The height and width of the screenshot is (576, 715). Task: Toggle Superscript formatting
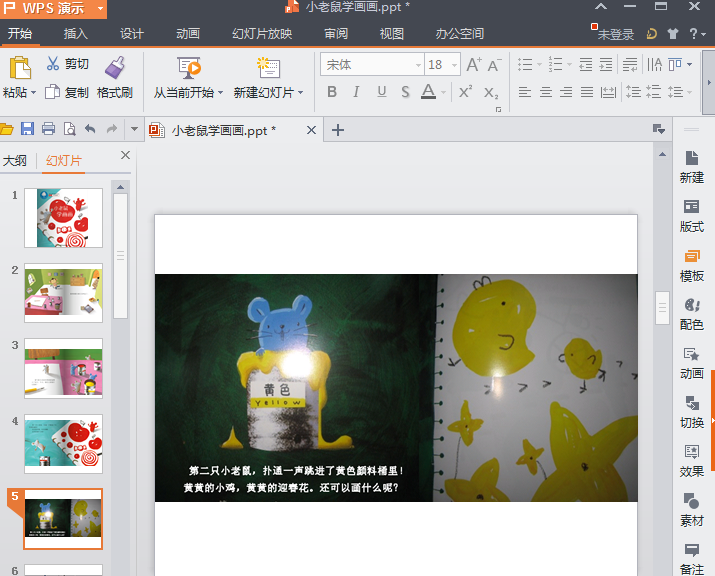(465, 92)
